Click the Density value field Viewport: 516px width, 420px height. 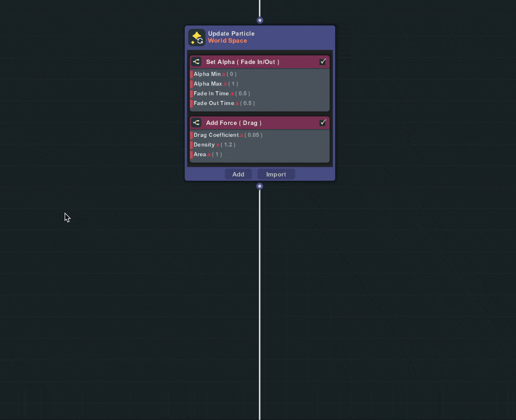(x=228, y=145)
